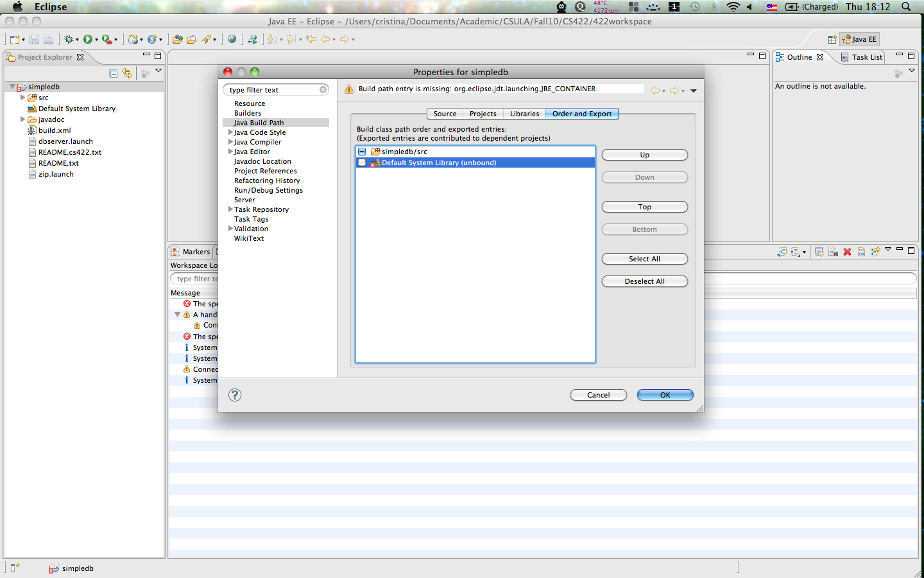This screenshot has height=578, width=924.
Task: Check the Default System Library entry
Action: pyautogui.click(x=362, y=162)
